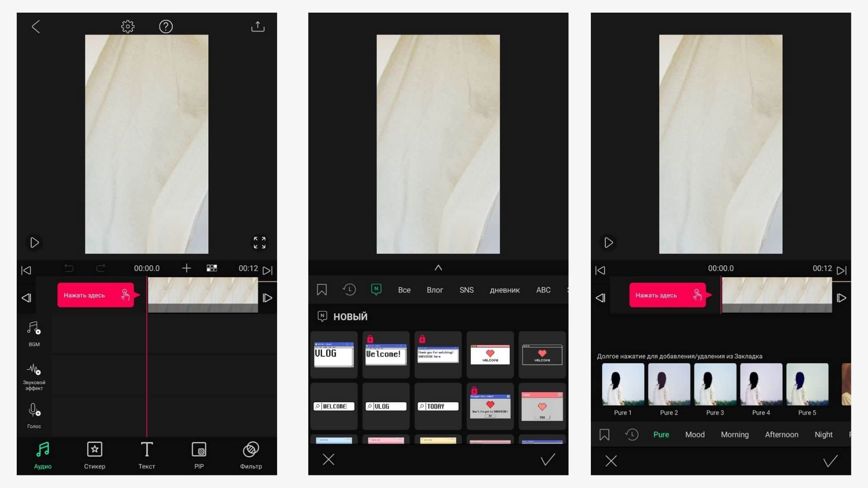Viewport: 868px width, 488px height.
Task: Switch to the Влог sticker tab
Action: click(434, 290)
